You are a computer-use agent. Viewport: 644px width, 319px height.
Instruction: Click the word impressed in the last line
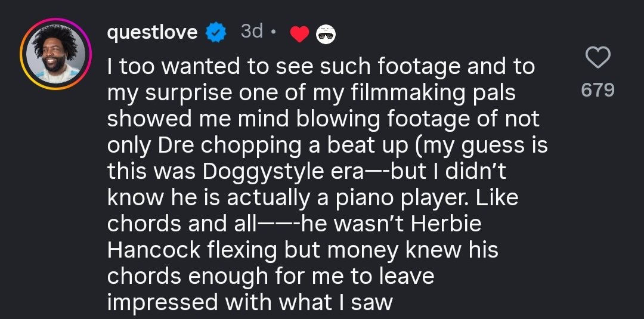(162, 302)
